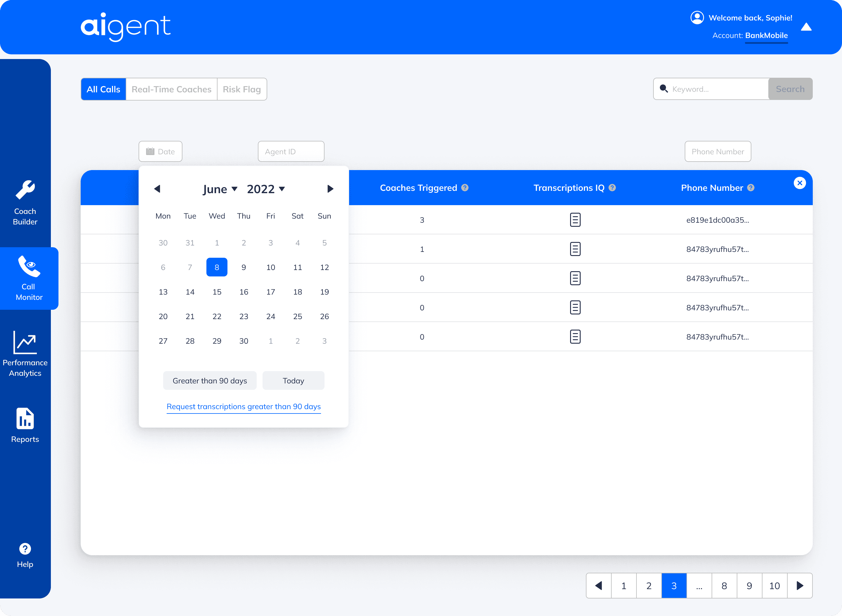Click Transcriptions IQ info icon
Viewport: 842px width, 616px height.
(x=612, y=188)
